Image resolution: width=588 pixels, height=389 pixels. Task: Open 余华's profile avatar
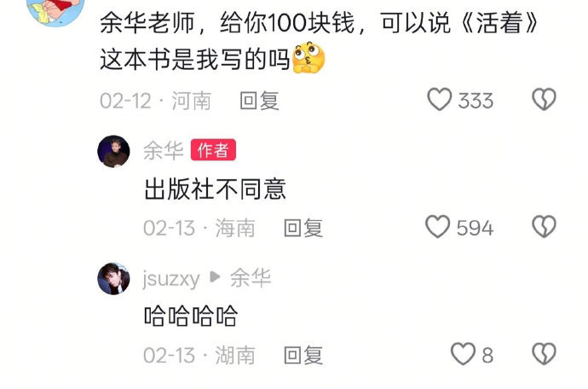pyautogui.click(x=113, y=151)
